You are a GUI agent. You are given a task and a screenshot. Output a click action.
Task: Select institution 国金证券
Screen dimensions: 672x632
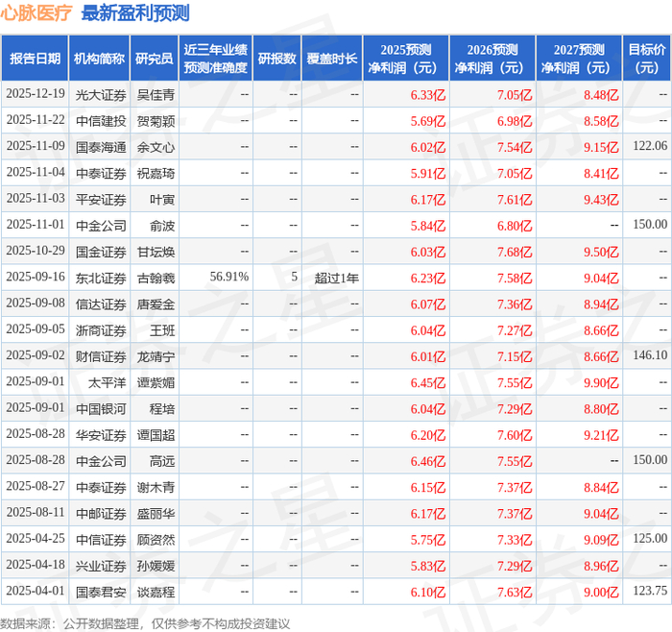click(x=101, y=252)
